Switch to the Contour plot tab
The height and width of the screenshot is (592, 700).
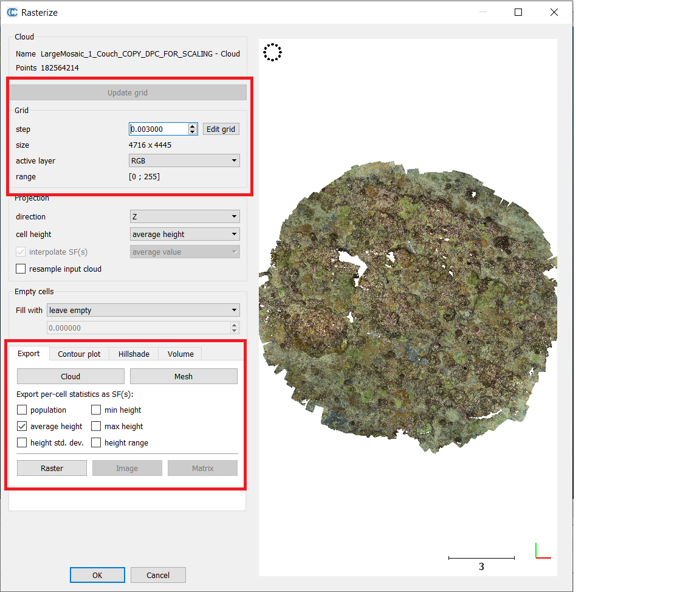(79, 354)
